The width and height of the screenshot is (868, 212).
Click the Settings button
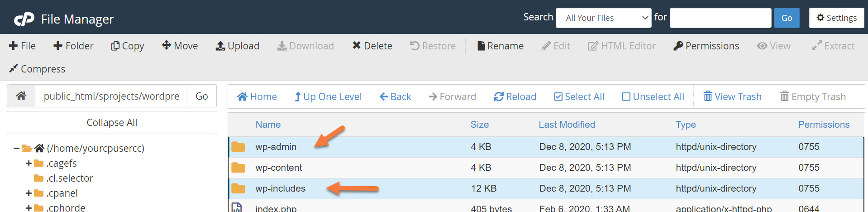pyautogui.click(x=836, y=18)
